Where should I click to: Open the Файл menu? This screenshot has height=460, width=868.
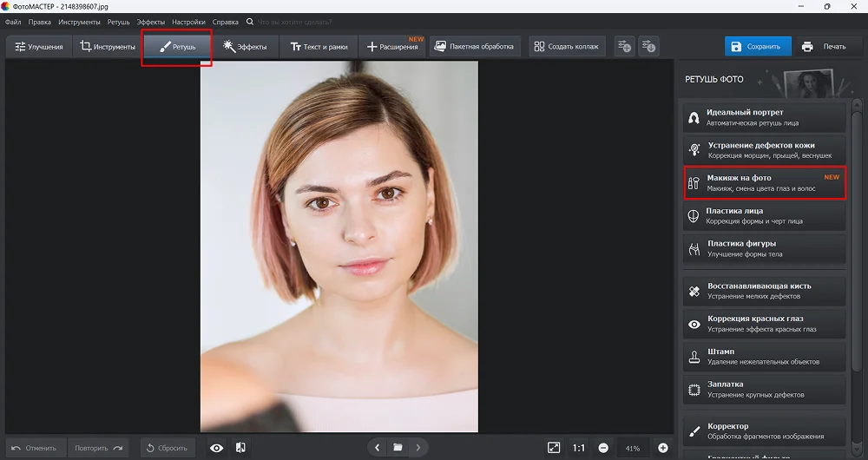click(x=13, y=23)
